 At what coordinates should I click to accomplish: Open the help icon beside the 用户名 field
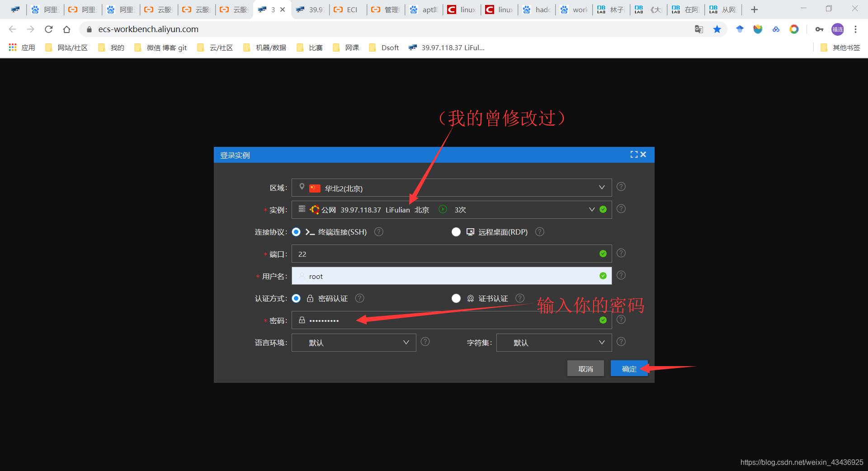pyautogui.click(x=621, y=275)
